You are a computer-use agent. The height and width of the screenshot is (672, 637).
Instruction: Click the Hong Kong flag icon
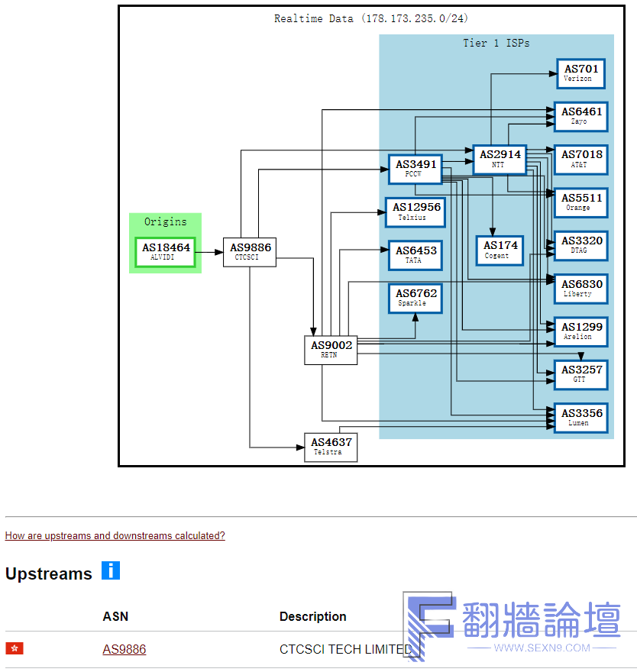click(15, 648)
